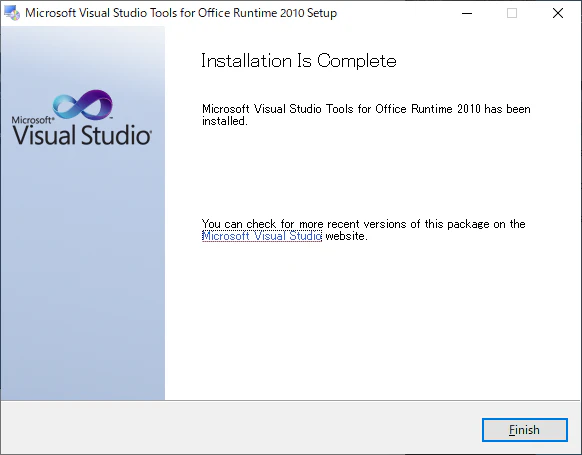
Task: Click the Finish button
Action: [524, 430]
